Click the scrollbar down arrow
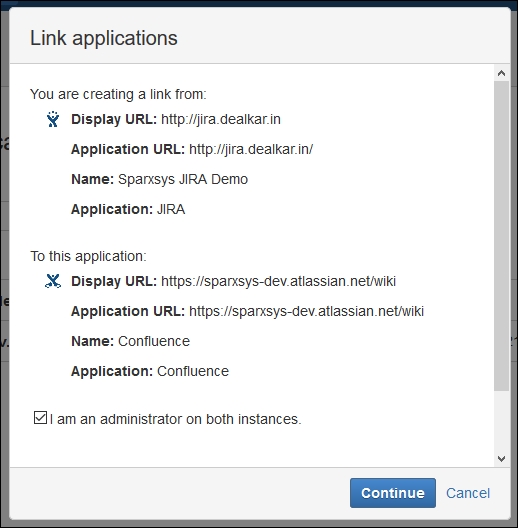This screenshot has width=518, height=528. point(501,459)
